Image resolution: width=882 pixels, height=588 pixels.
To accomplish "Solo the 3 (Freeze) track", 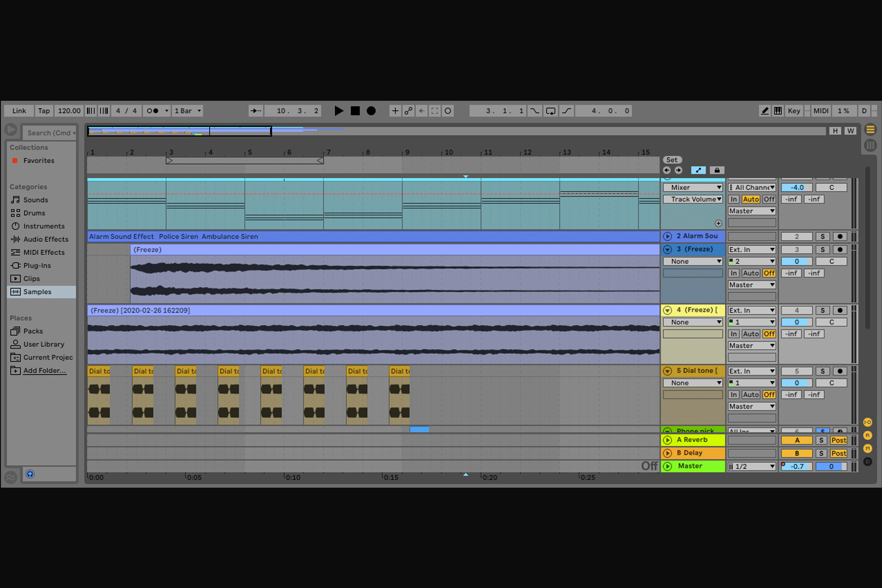I will 822,250.
